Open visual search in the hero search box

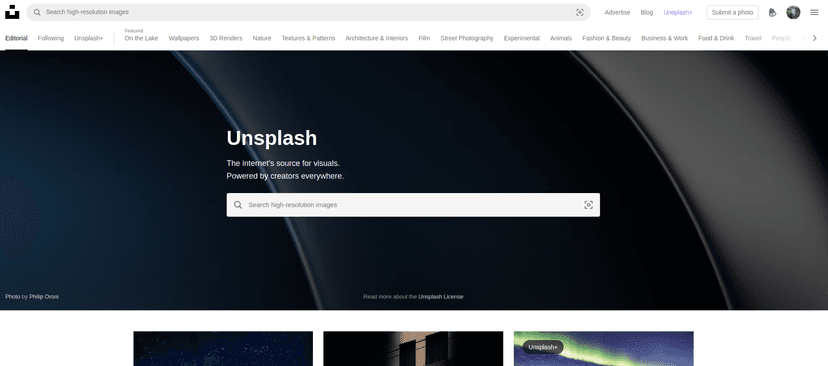(588, 205)
